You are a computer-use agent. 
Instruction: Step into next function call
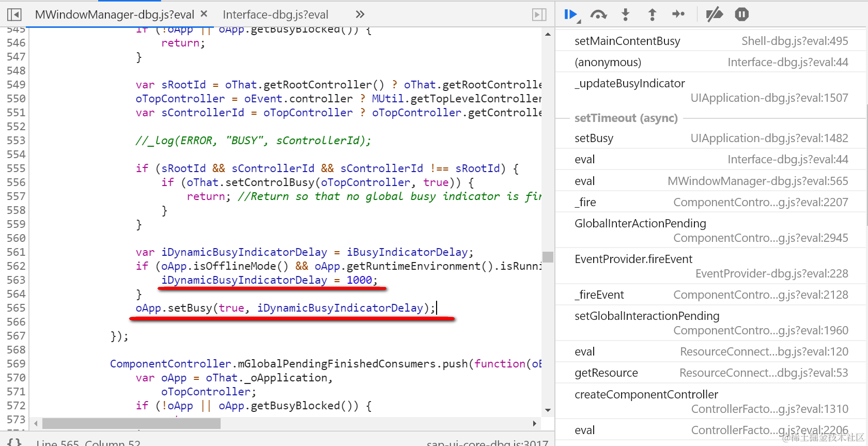[625, 14]
